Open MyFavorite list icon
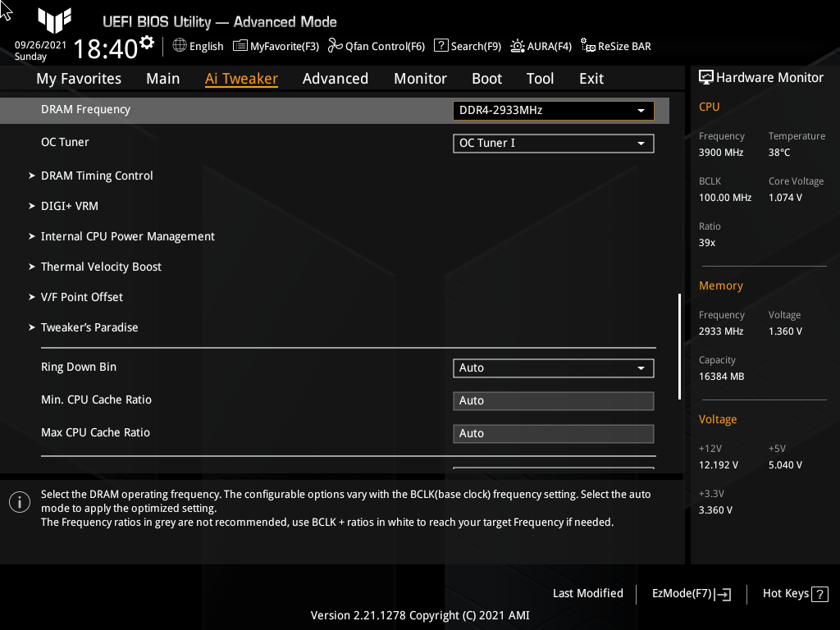 [x=240, y=46]
